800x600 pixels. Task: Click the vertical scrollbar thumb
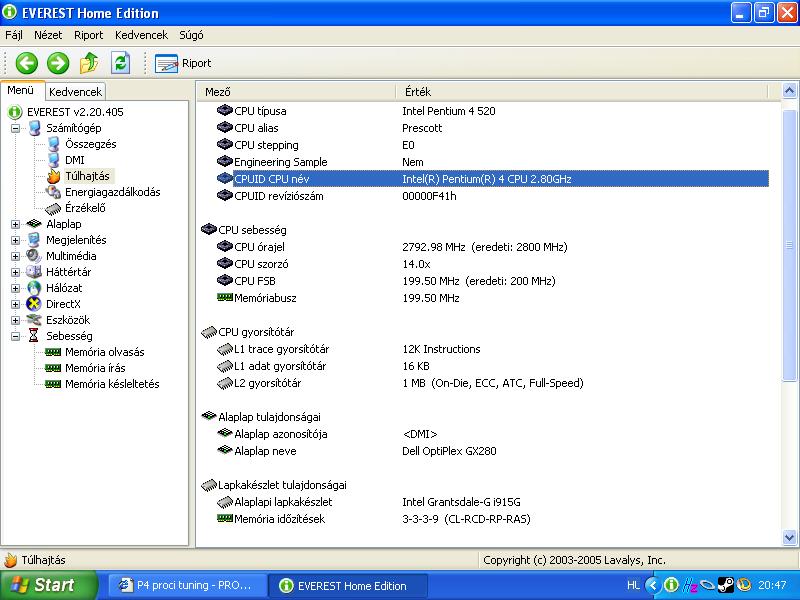pos(789,245)
